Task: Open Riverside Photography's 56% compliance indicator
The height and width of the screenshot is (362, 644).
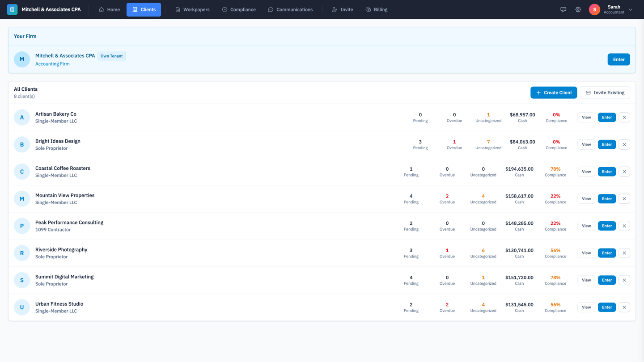Action: click(x=555, y=253)
